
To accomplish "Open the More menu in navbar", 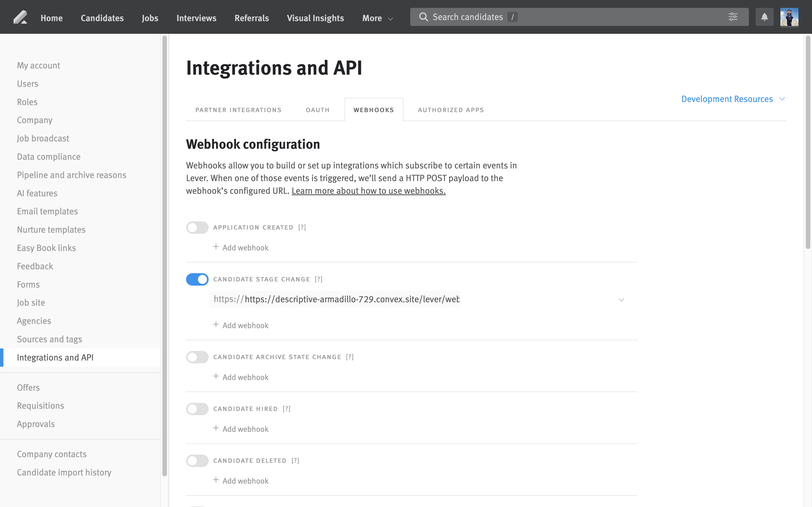I will [x=377, y=18].
